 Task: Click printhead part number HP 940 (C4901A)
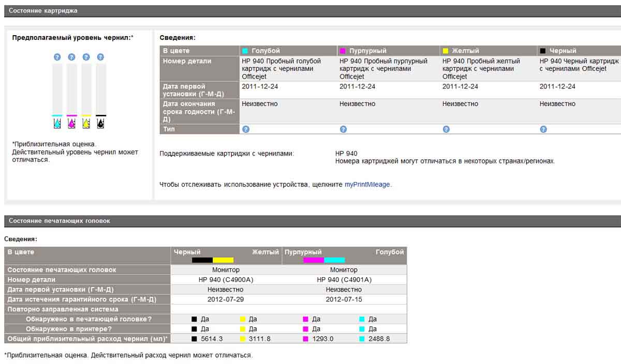[344, 280]
